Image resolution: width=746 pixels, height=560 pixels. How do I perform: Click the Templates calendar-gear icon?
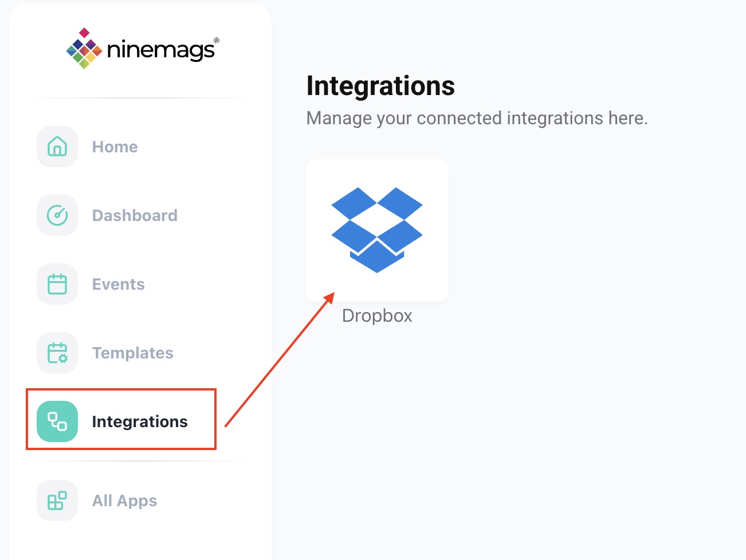57,353
